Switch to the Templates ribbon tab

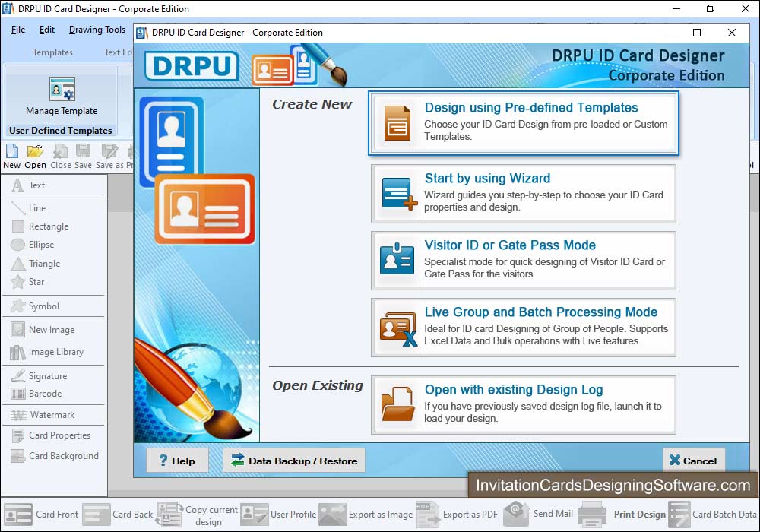click(52, 52)
